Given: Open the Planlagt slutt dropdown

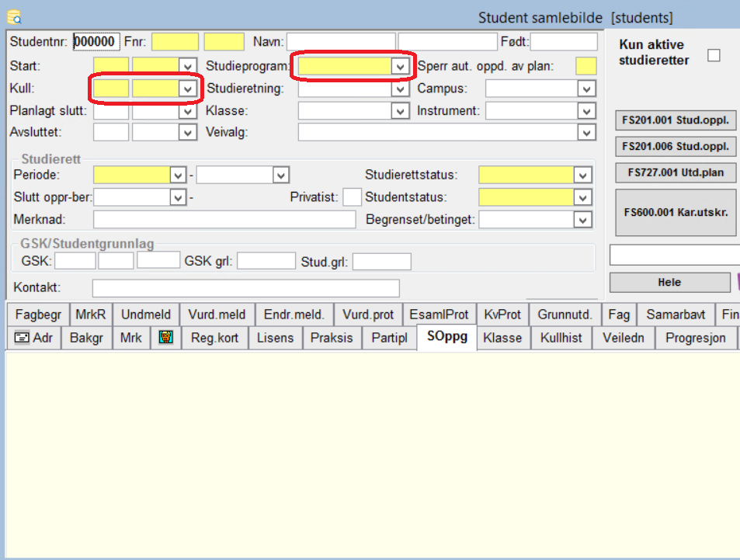Looking at the screenshot, I should tap(187, 111).
